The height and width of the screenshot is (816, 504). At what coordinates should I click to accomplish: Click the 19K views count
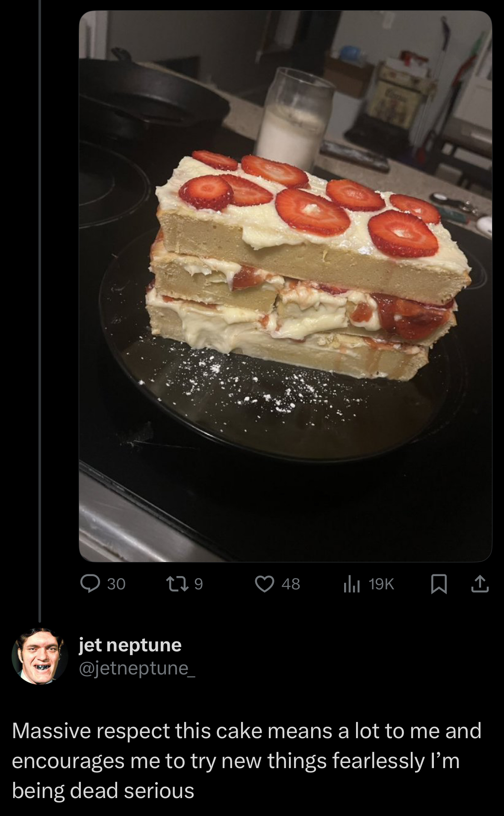381,584
